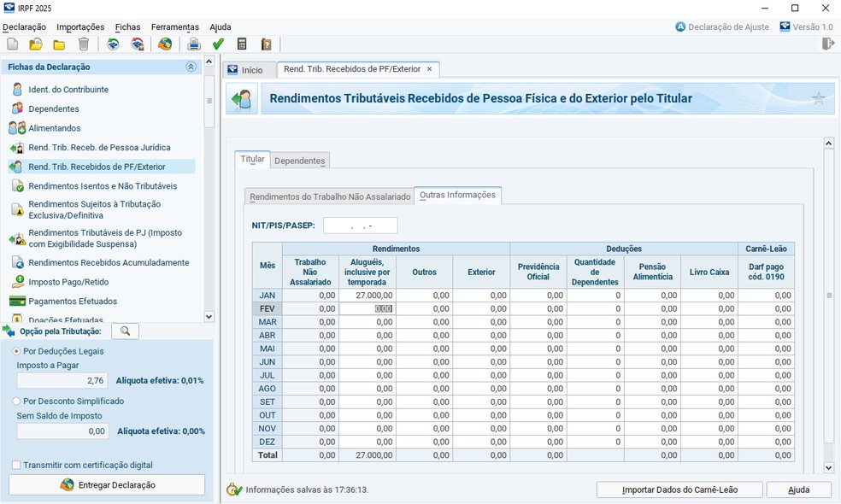Switch to the Dependentes tab
This screenshot has width=841, height=504.
click(299, 161)
